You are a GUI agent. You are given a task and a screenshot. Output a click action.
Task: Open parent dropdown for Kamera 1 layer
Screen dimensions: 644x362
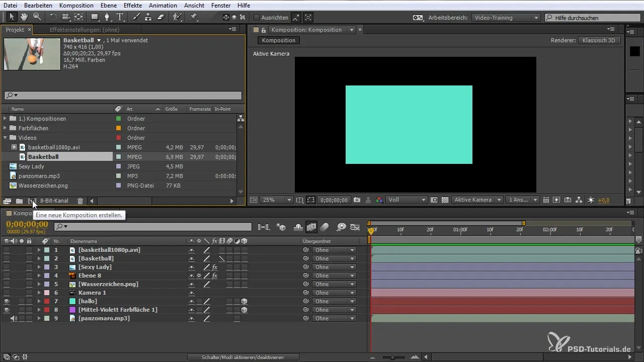[x=334, y=293]
